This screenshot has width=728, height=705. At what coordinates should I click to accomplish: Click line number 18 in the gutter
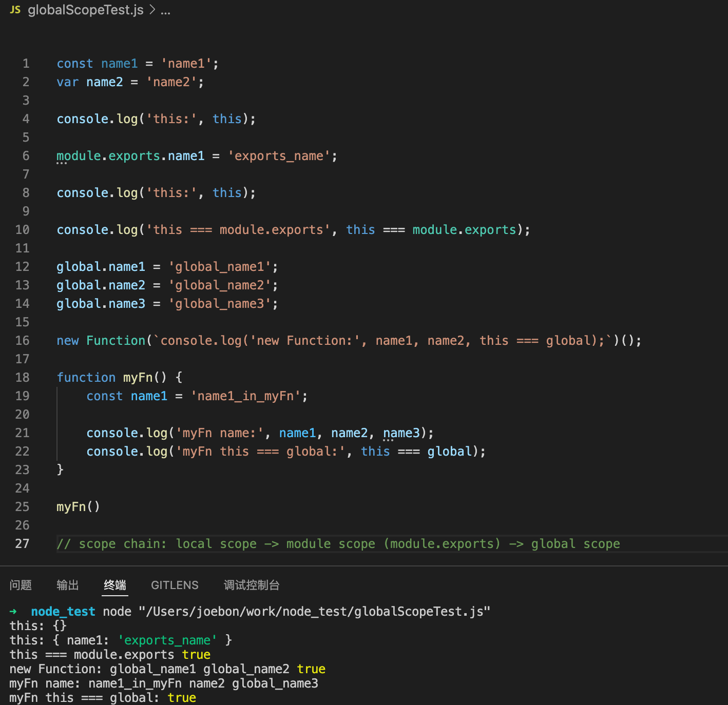click(x=22, y=378)
